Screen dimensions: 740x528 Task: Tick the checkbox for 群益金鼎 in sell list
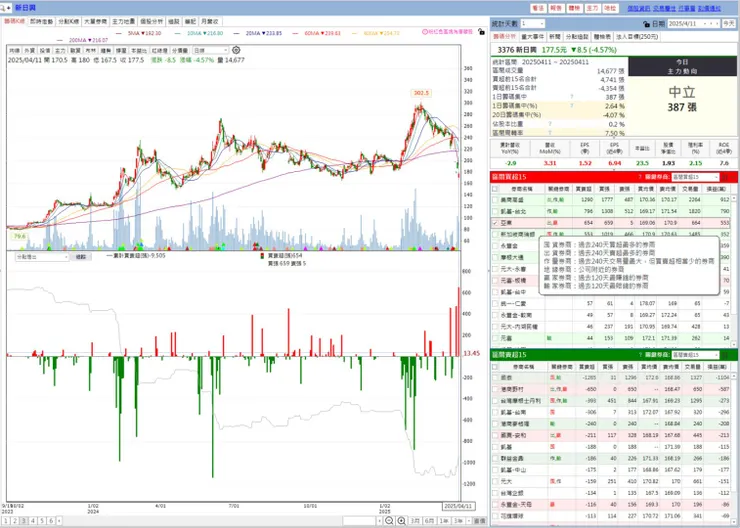(x=495, y=458)
